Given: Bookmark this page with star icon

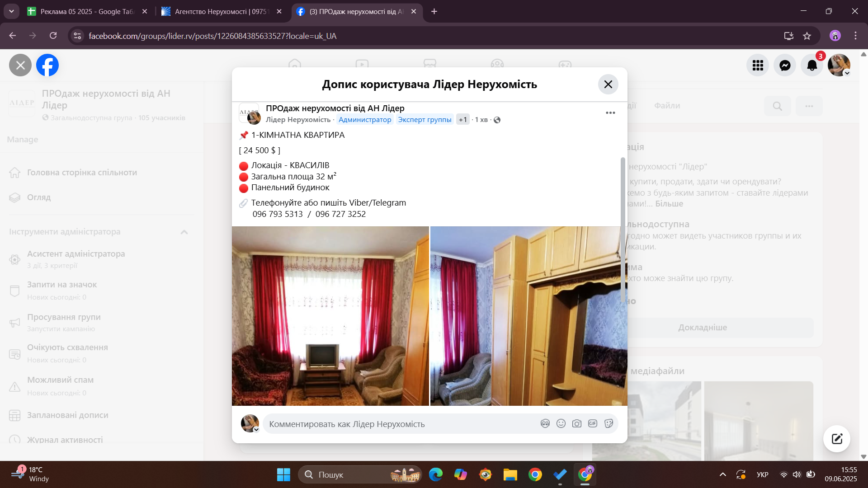Looking at the screenshot, I should point(807,36).
